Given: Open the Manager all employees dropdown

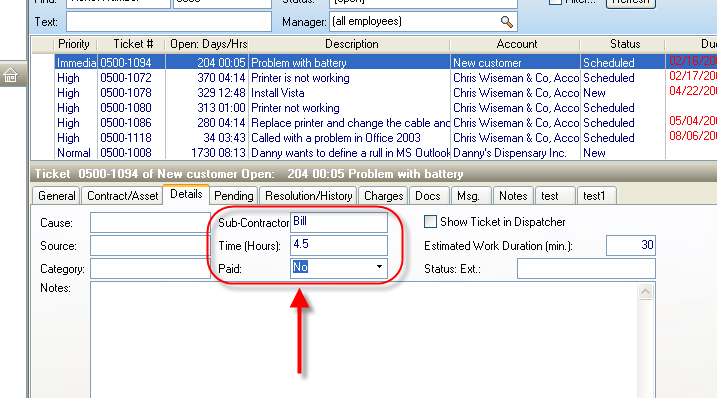Looking at the screenshot, I should (423, 22).
